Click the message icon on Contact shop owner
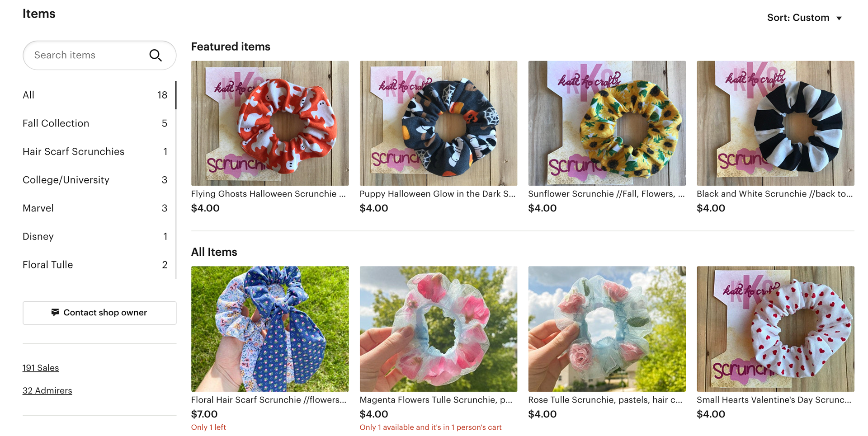This screenshot has height=436, width=868. [55, 312]
